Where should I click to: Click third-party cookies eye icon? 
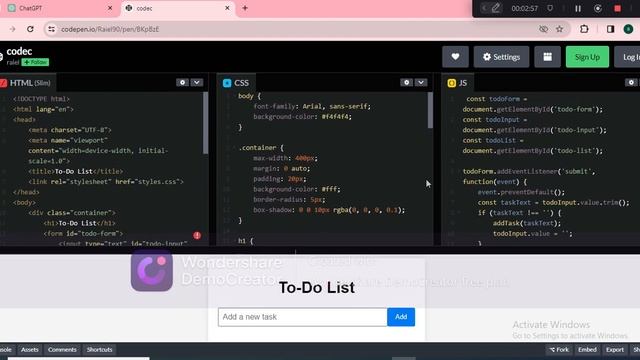[x=543, y=29]
